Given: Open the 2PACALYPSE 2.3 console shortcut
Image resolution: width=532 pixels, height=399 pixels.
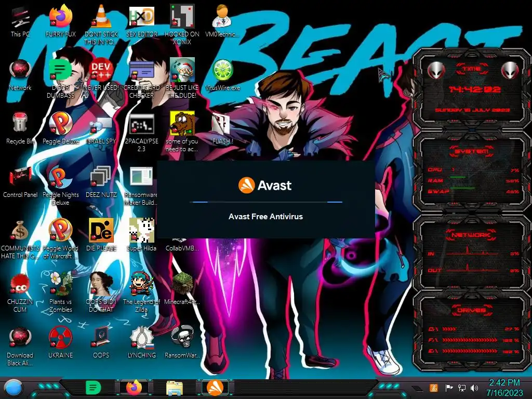Looking at the screenshot, I should click(142, 124).
